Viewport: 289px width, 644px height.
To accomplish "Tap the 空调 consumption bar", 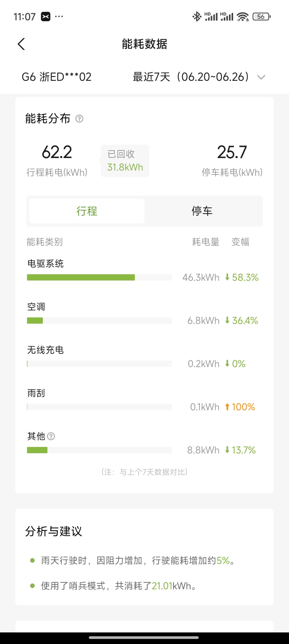I will coord(99,320).
